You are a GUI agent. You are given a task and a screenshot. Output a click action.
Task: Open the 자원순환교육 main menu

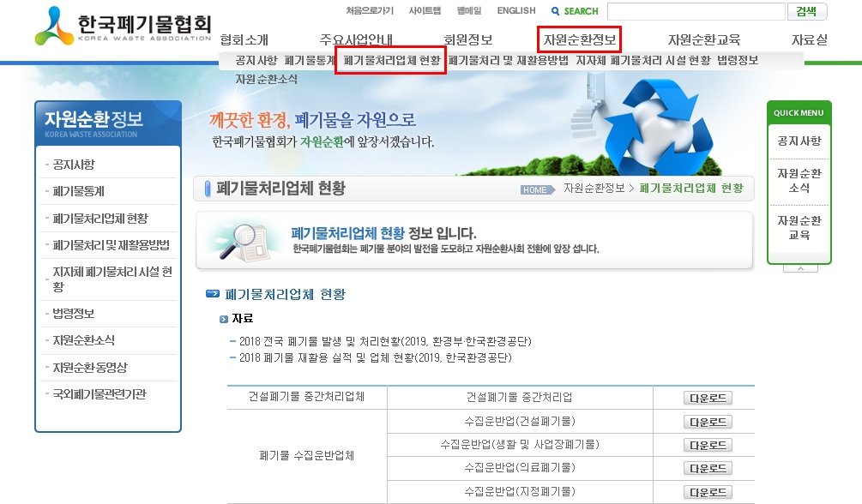coord(703,39)
